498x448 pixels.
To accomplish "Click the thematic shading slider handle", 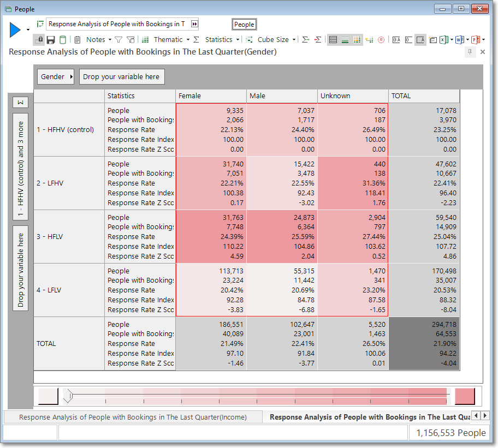I will (68, 396).
